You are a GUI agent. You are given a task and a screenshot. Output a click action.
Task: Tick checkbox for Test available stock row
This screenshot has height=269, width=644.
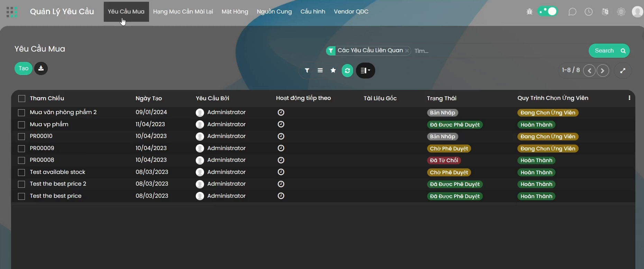click(21, 173)
